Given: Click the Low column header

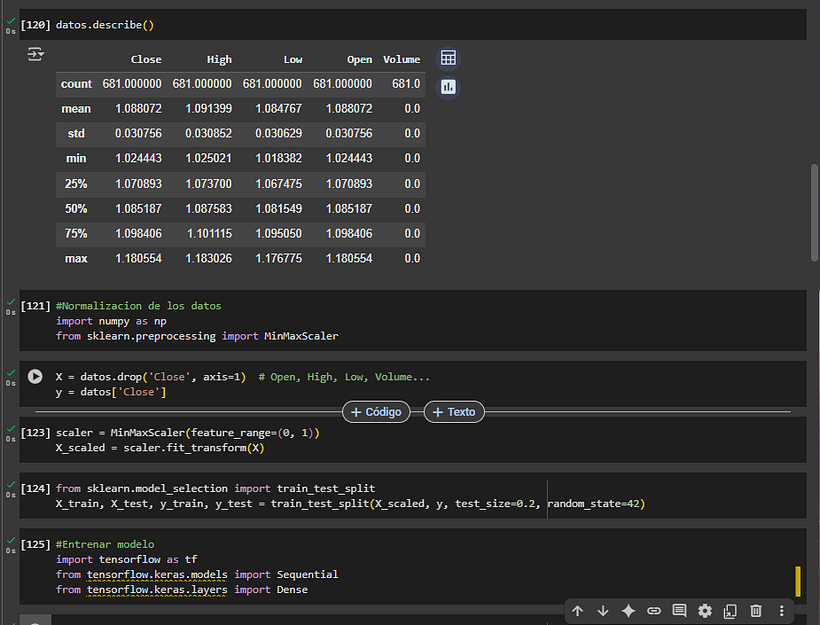Looking at the screenshot, I should (293, 60).
